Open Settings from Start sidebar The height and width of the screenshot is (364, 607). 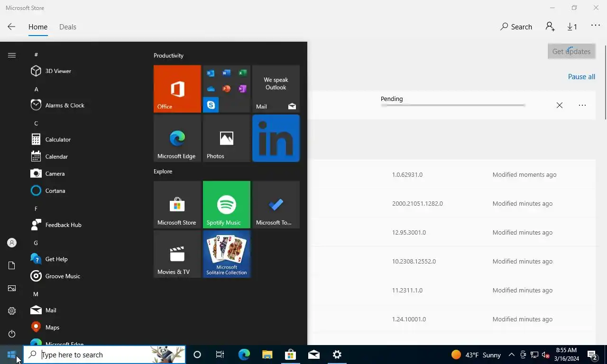click(x=12, y=311)
